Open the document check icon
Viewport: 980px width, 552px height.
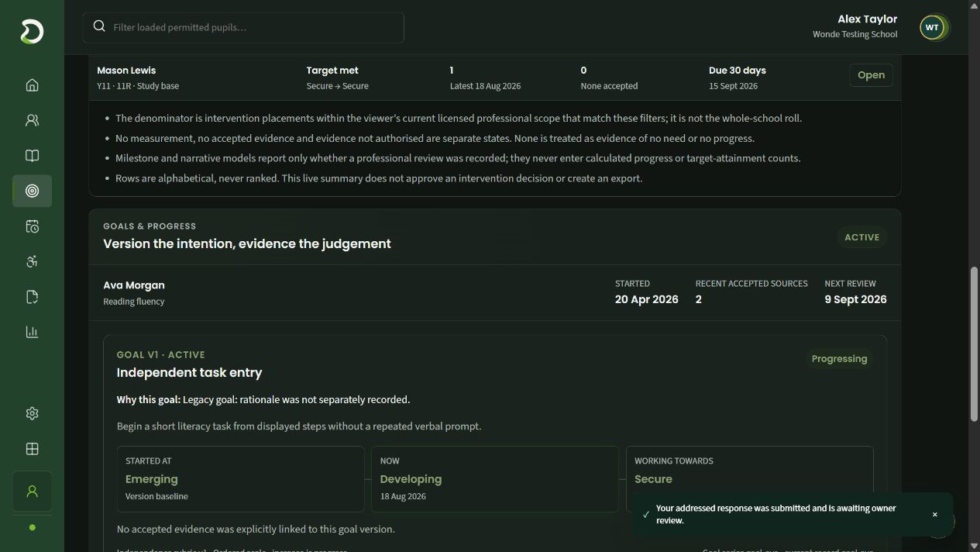(32, 297)
